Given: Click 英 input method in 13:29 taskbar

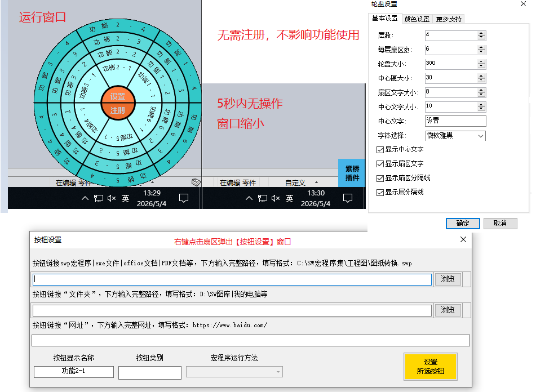Looking at the screenshot, I should point(126,198).
